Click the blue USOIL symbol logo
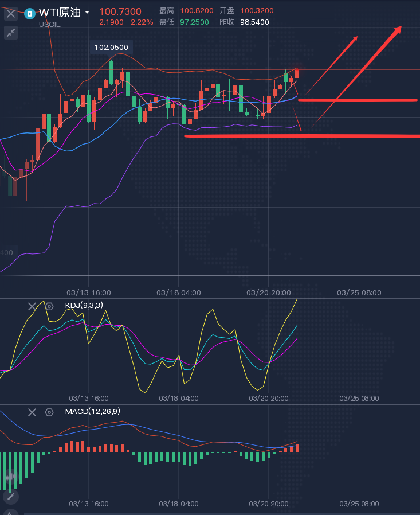This screenshot has width=420, height=515. coord(30,13)
